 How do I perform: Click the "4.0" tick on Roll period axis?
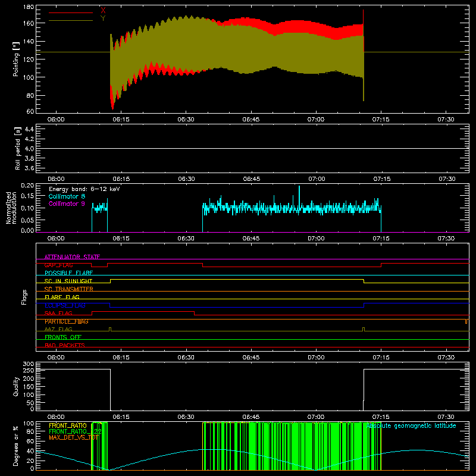[x=29, y=149]
